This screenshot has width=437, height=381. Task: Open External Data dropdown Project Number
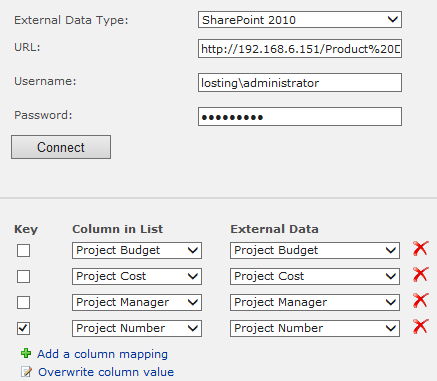[315, 328]
